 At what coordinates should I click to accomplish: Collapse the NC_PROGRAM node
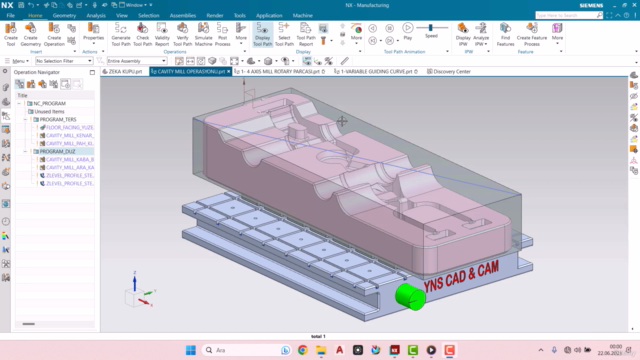click(x=19, y=104)
